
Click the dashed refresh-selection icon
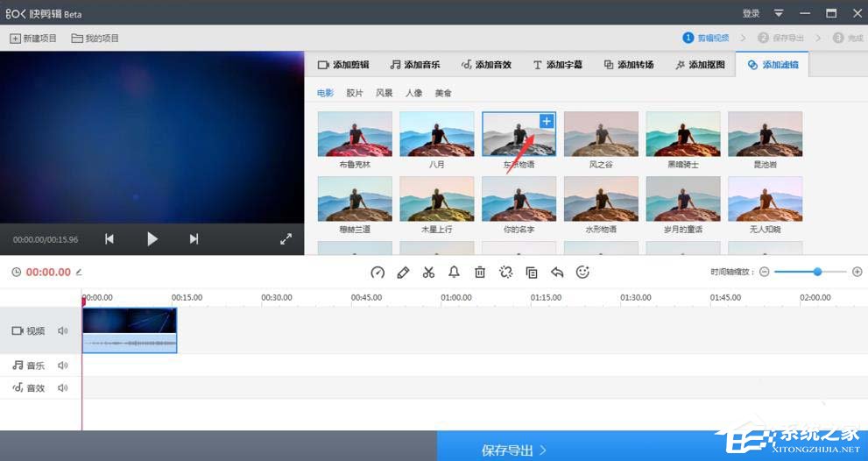(x=505, y=272)
